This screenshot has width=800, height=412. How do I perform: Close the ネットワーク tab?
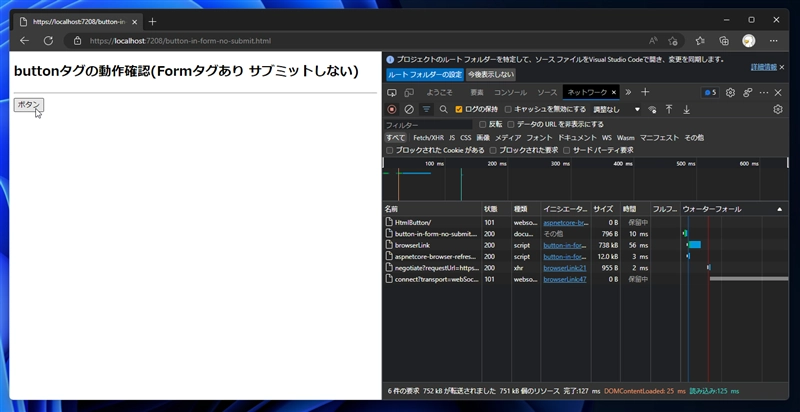[x=614, y=92]
